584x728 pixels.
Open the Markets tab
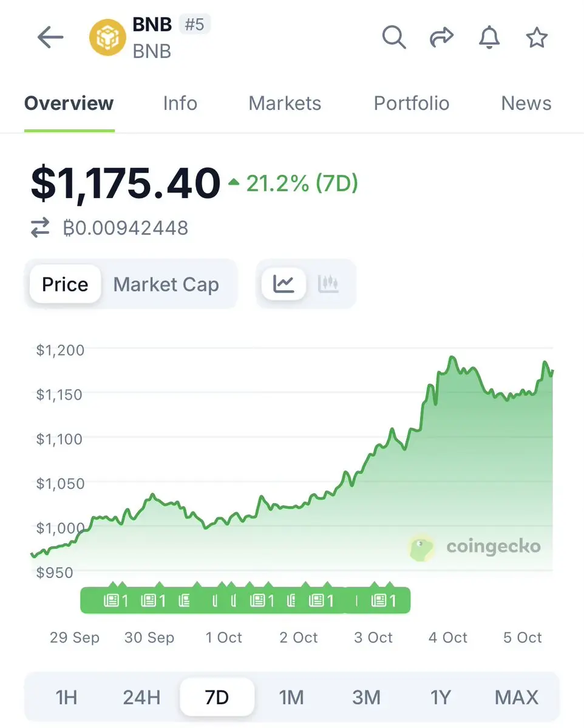285,103
